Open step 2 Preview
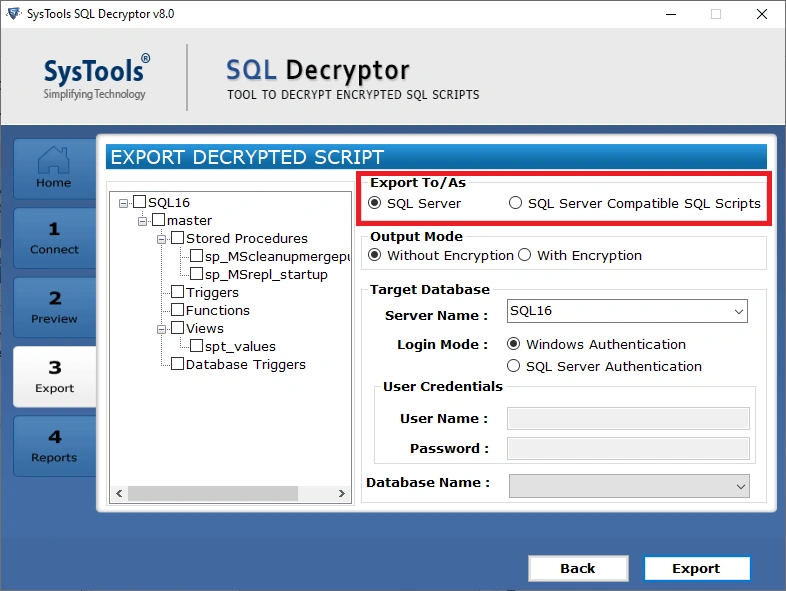786x591 pixels. [x=54, y=307]
